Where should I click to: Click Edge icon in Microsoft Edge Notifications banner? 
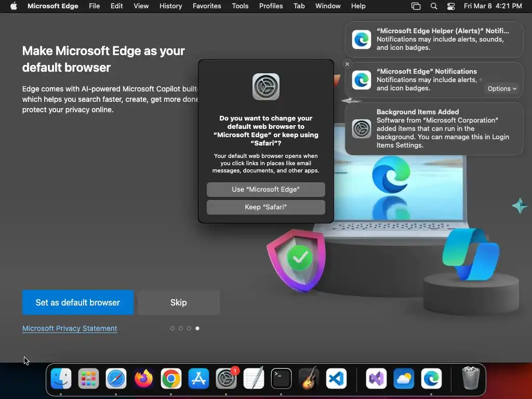[x=362, y=80]
